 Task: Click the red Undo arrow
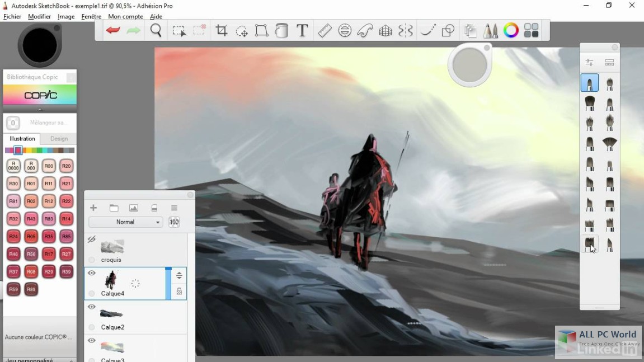pyautogui.click(x=113, y=30)
